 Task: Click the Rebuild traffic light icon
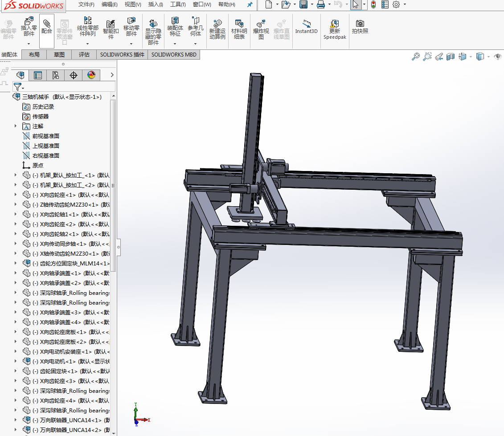(x=373, y=4)
